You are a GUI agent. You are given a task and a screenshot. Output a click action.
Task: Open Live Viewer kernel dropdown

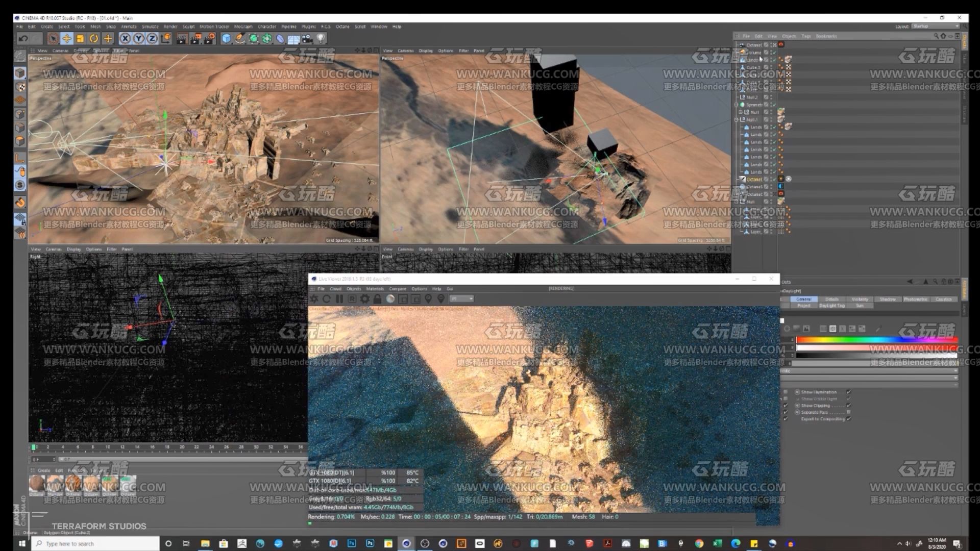[462, 299]
